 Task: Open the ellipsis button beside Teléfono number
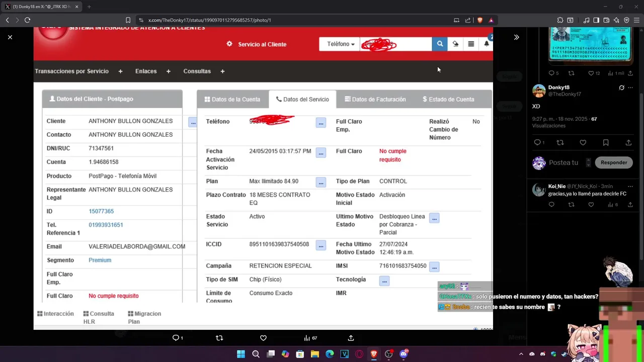tap(321, 123)
